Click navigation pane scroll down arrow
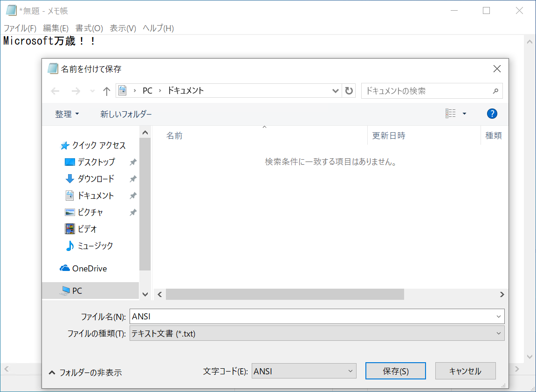536x392 pixels. click(x=145, y=294)
